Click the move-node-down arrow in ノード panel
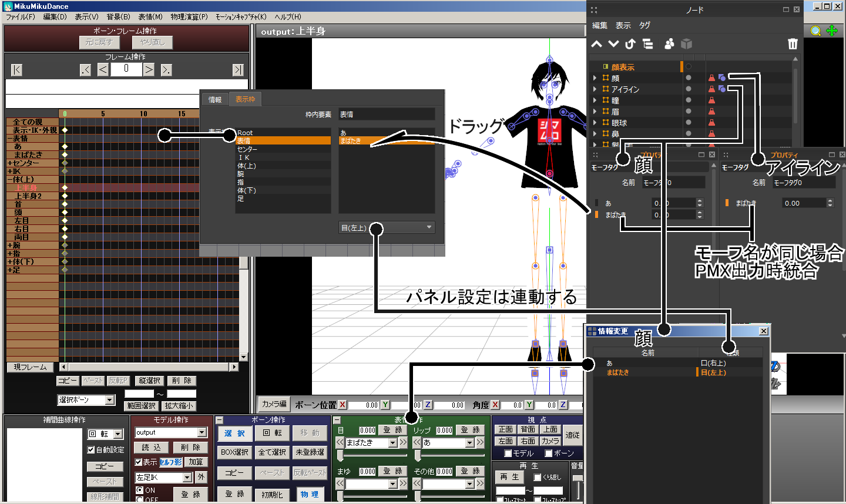Image resolution: width=846 pixels, height=504 pixels. click(613, 44)
